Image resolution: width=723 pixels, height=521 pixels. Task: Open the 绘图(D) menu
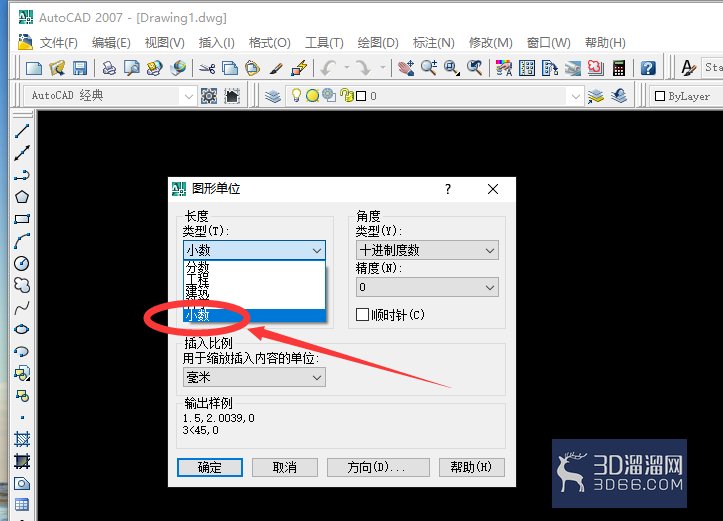pyautogui.click(x=378, y=43)
